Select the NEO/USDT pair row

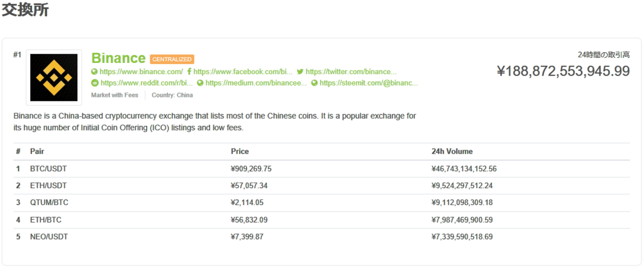(x=321, y=237)
